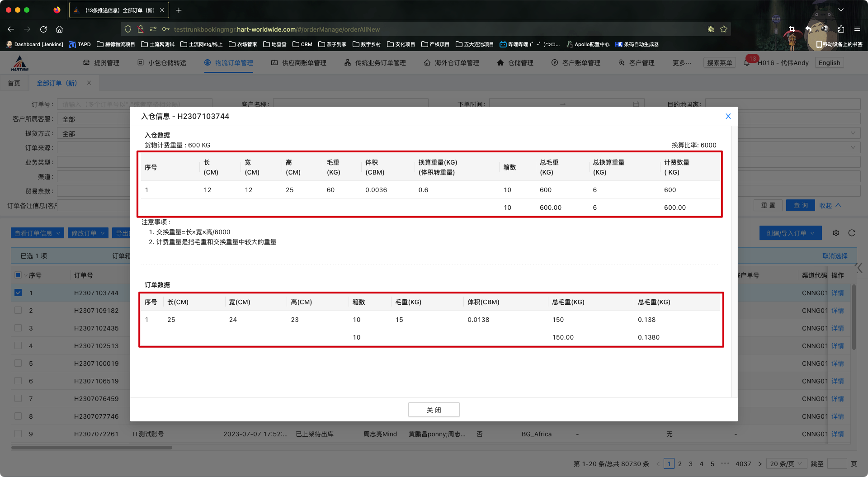Go to browser home page icon

point(59,29)
